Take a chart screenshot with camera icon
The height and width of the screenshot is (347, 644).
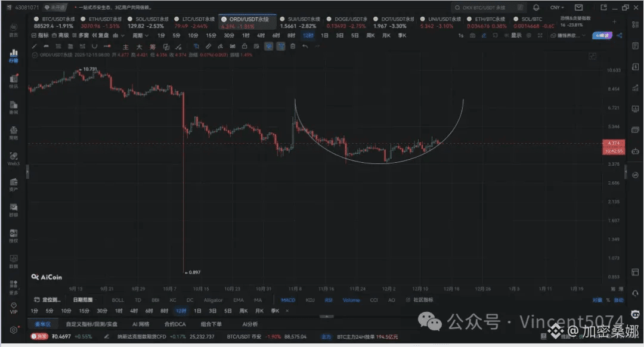(x=473, y=35)
